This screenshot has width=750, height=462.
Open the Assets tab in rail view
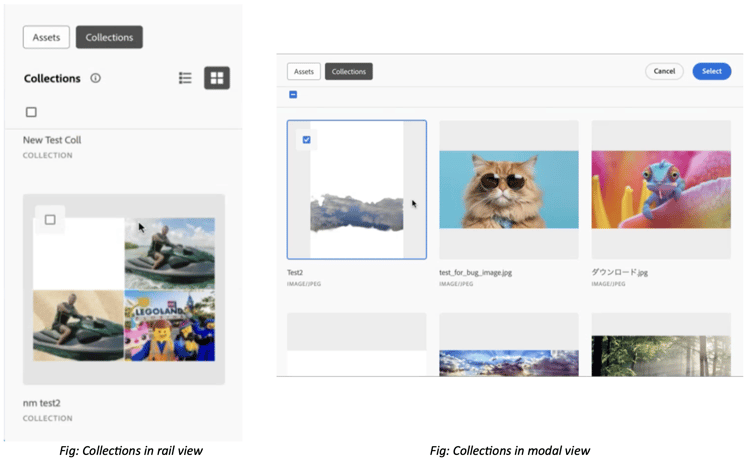coord(46,37)
